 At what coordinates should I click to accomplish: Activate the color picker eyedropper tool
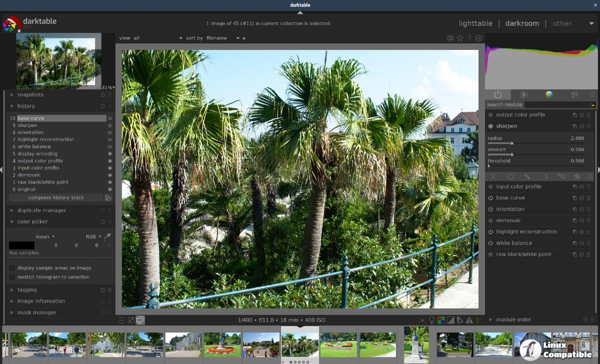[107, 236]
